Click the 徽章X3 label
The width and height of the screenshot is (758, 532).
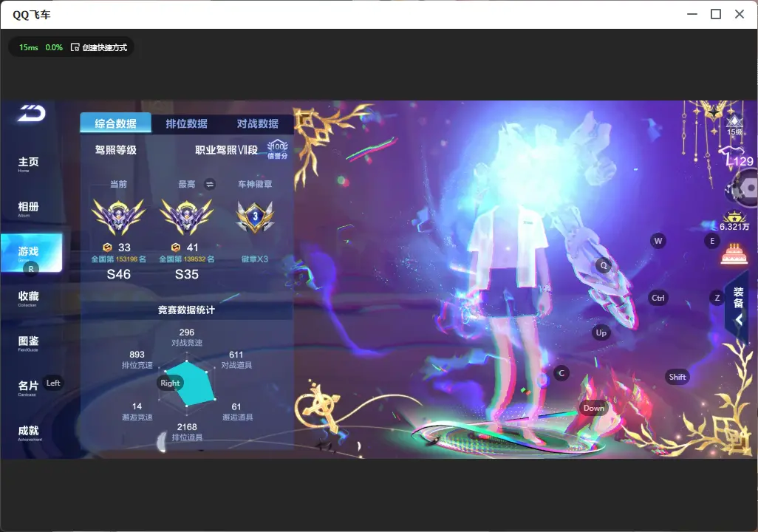(255, 259)
